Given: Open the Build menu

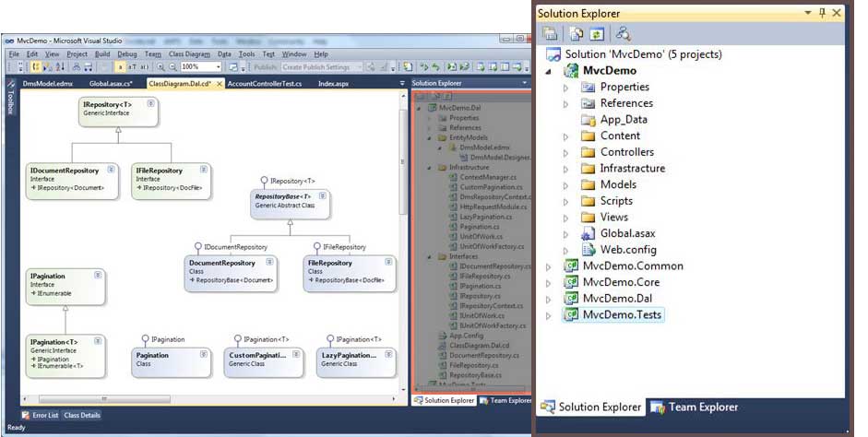Looking at the screenshot, I should pos(102,54).
